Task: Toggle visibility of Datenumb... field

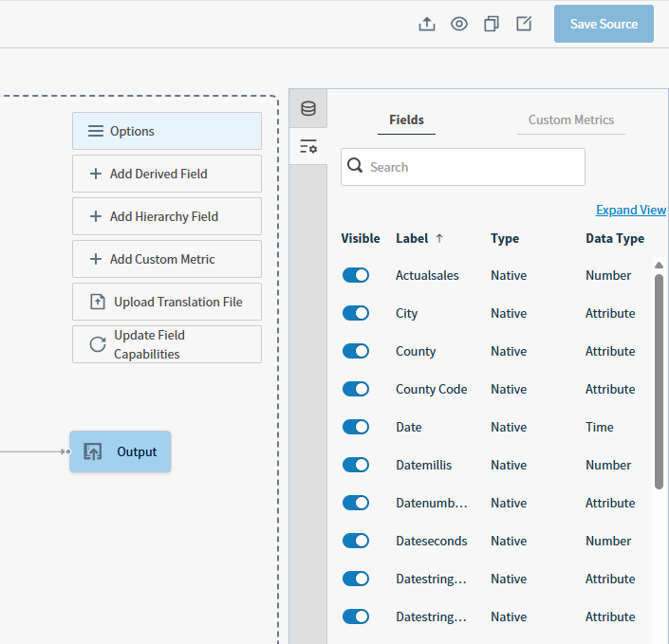Action: [356, 503]
